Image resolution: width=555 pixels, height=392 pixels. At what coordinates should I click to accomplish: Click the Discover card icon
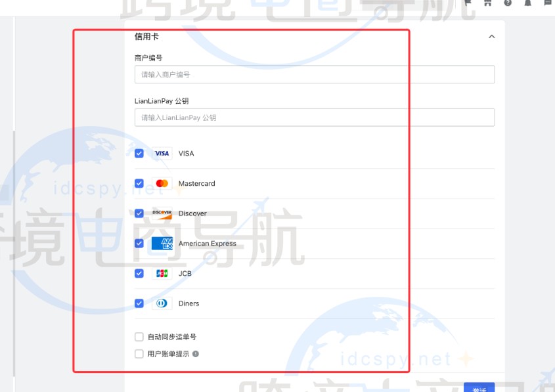(162, 213)
